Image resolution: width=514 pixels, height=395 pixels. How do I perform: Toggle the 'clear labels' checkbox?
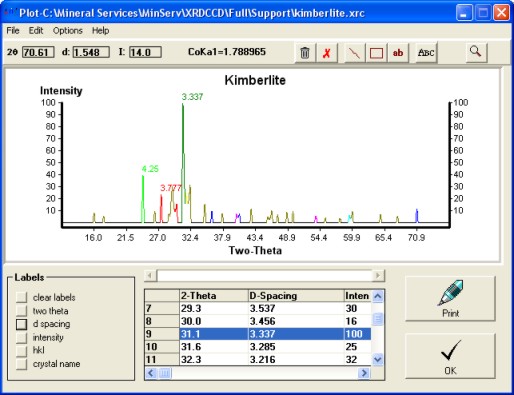(22, 297)
